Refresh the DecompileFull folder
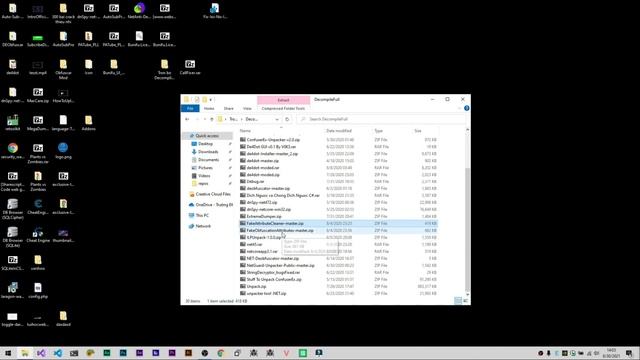This screenshot has height=360, width=640. point(287,119)
